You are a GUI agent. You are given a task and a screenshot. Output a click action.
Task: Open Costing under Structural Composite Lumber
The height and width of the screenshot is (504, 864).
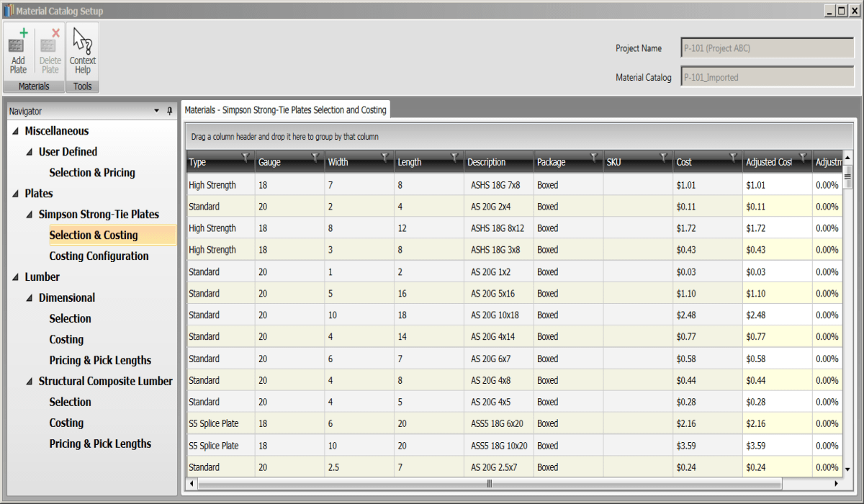tap(66, 423)
